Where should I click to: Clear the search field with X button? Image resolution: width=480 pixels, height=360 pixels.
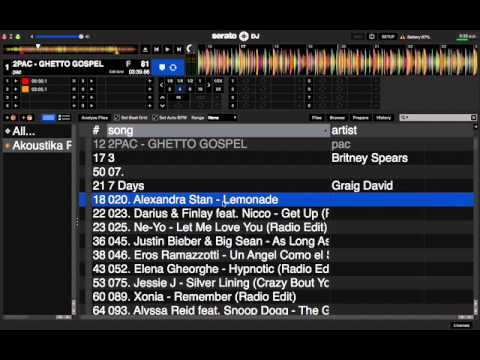pyautogui.click(x=473, y=118)
